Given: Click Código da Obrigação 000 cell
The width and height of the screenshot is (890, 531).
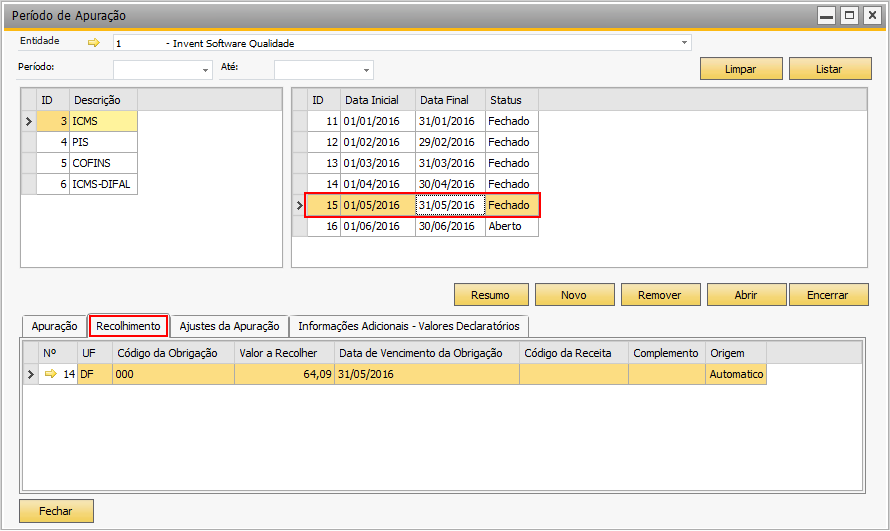Looking at the screenshot, I should click(x=173, y=374).
